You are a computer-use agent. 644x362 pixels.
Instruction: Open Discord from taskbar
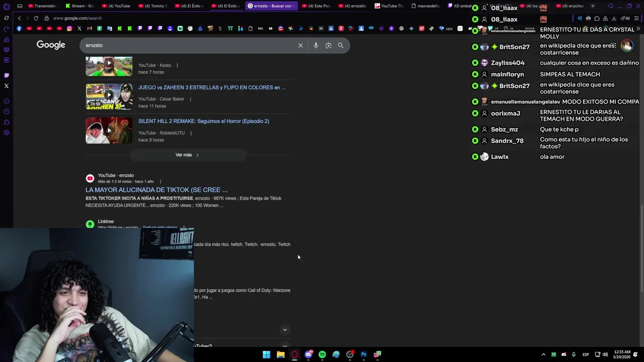pyautogui.click(x=308, y=354)
